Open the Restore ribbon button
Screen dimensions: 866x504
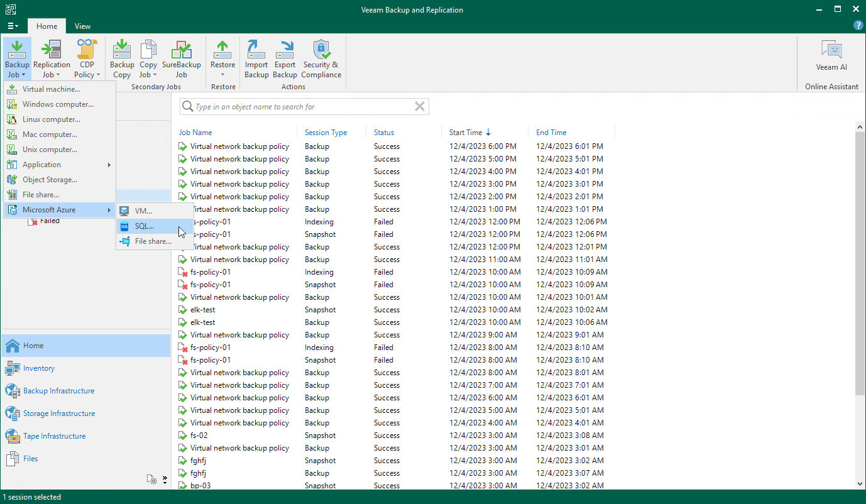(x=222, y=58)
